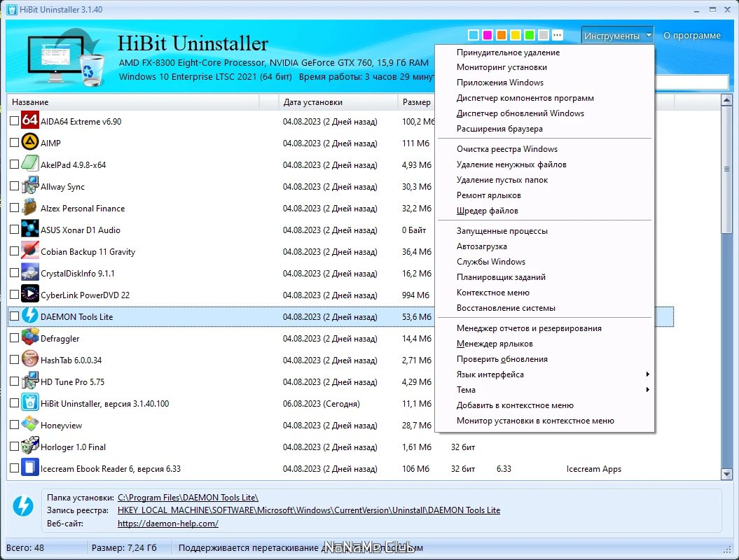Click the 'Icecream Apps' publisher cell
Image resolution: width=739 pixels, height=560 pixels.
click(594, 468)
